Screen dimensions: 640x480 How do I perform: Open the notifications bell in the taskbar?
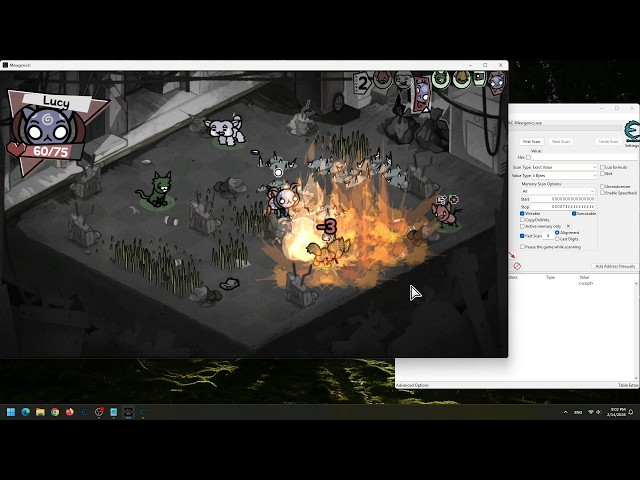tap(631, 412)
